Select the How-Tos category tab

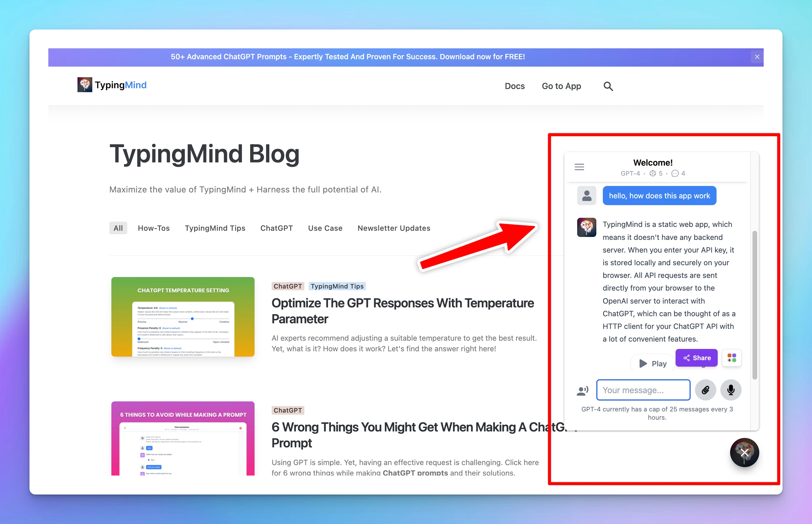pos(154,228)
